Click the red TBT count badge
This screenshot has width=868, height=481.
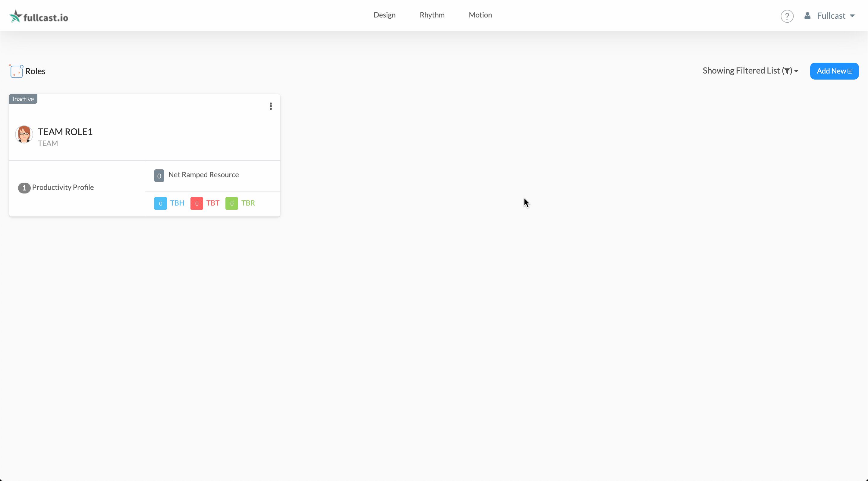(x=197, y=203)
